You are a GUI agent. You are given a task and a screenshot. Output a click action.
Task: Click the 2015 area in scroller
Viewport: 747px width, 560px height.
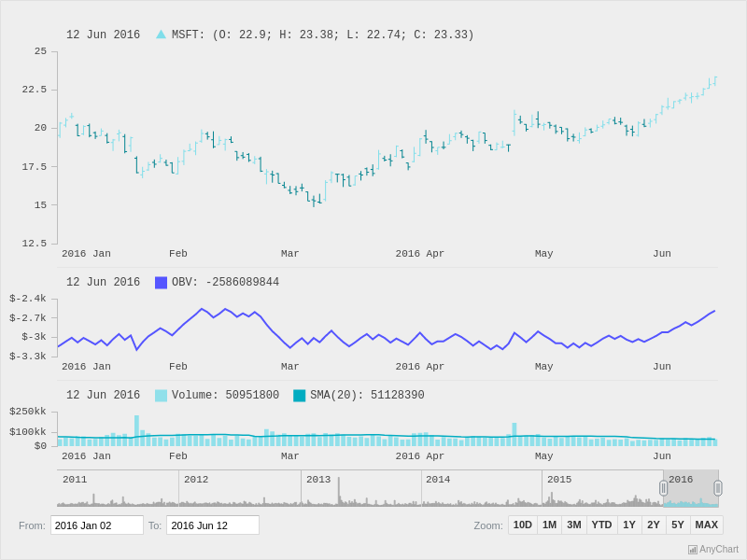click(602, 488)
